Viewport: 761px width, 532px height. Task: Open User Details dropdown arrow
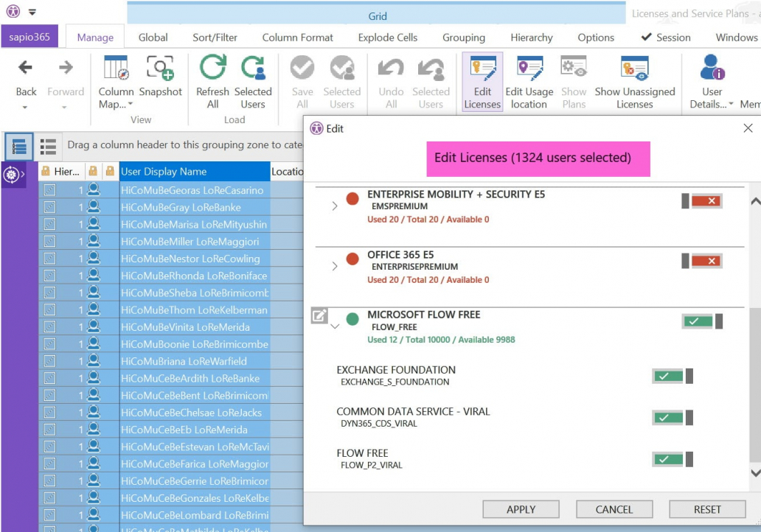point(731,104)
